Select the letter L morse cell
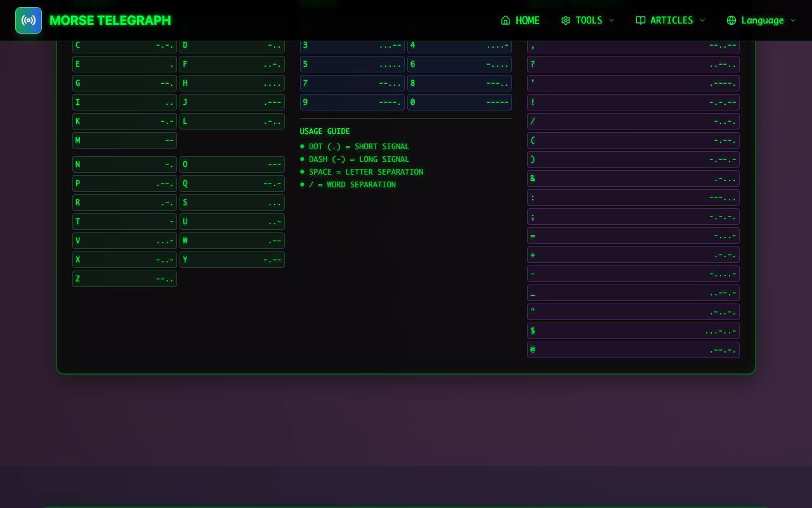 [232, 121]
